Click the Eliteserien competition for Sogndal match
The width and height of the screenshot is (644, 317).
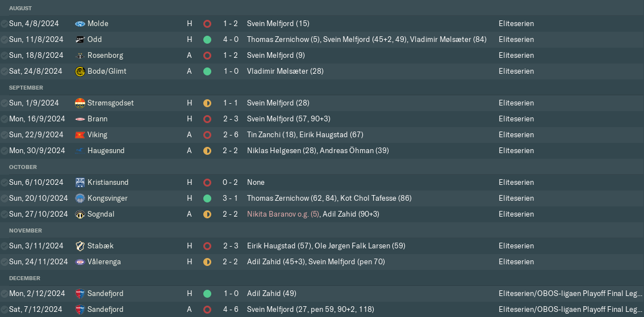516,214
